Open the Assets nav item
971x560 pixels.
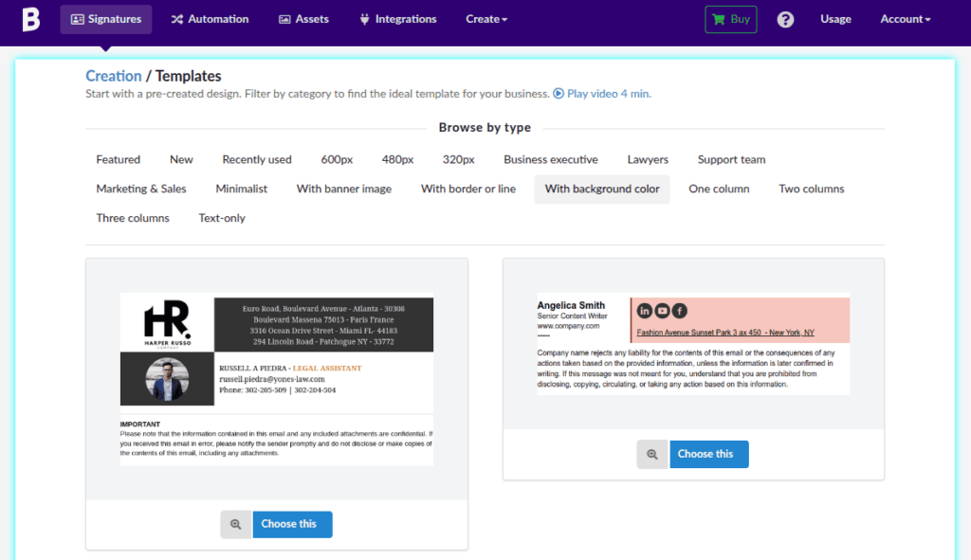(303, 19)
